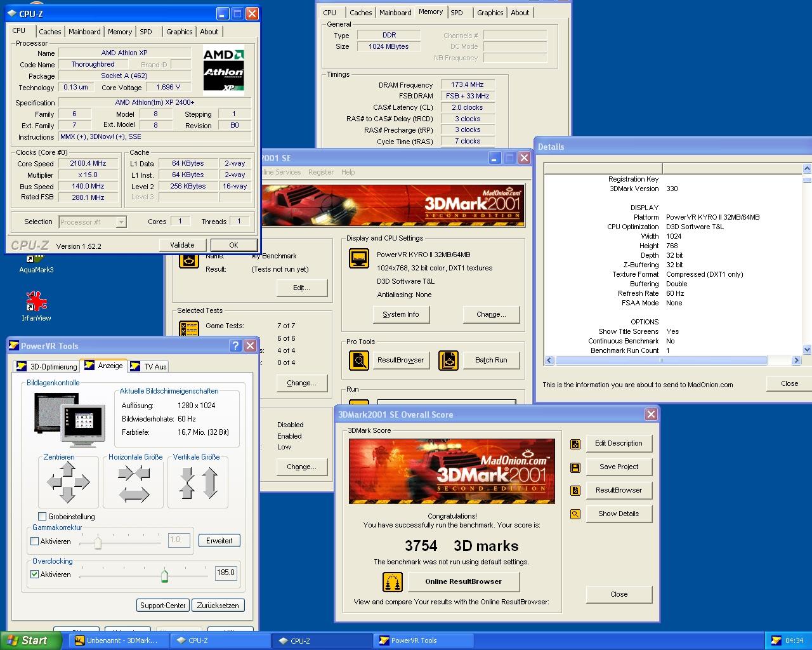Click the Batch Run icon under Pro Tools

click(x=449, y=361)
